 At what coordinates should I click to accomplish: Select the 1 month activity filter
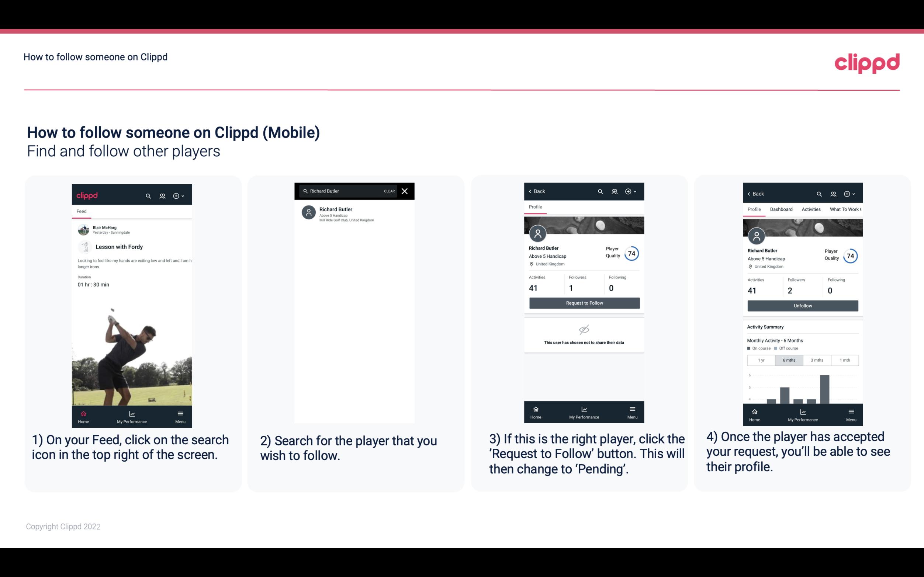[844, 359]
